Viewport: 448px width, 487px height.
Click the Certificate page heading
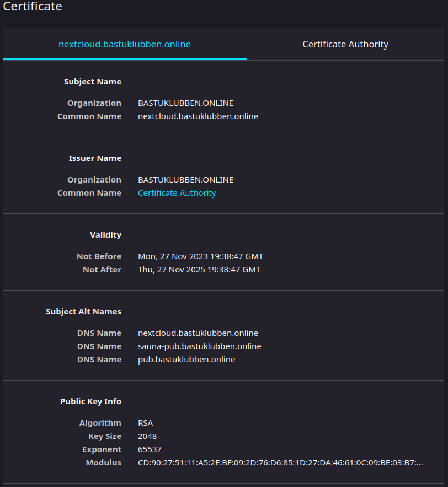pyautogui.click(x=33, y=6)
